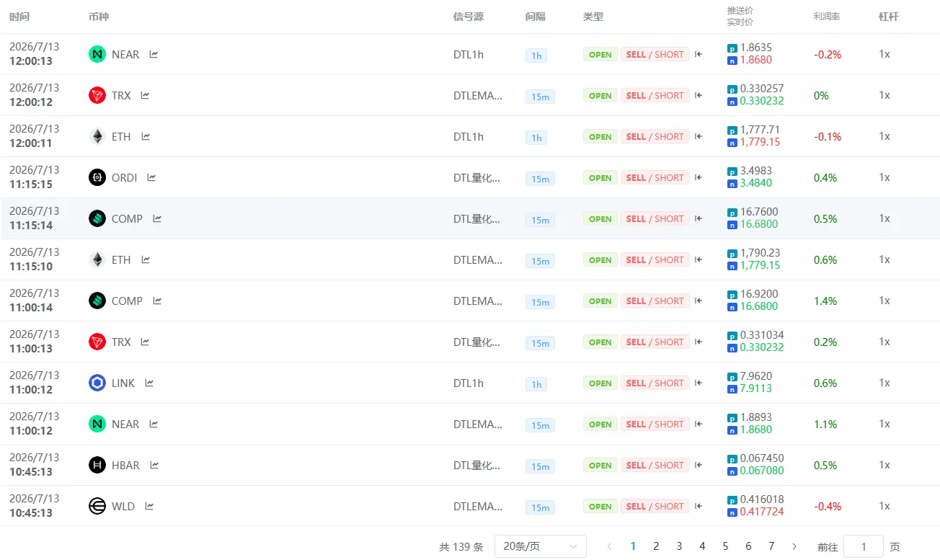Viewport: 940px width, 560px height.
Task: Click the push price 1,790.23
Action: coord(761,253)
